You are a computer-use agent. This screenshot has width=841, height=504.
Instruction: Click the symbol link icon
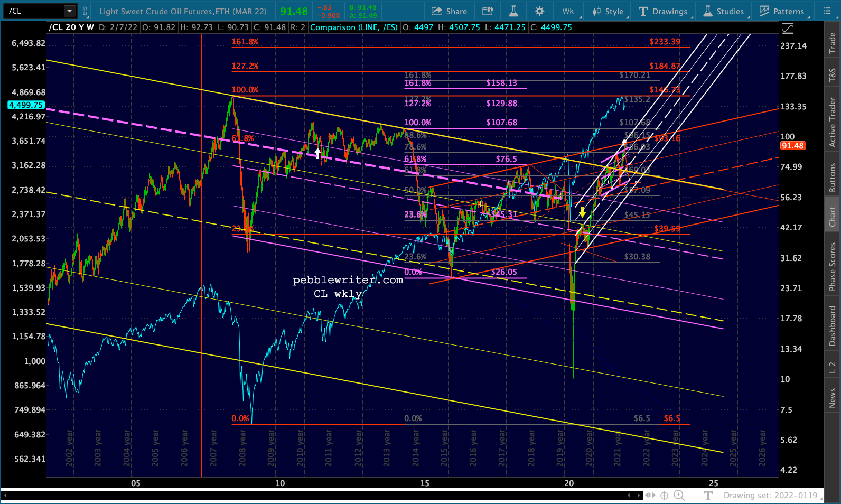coord(85,11)
